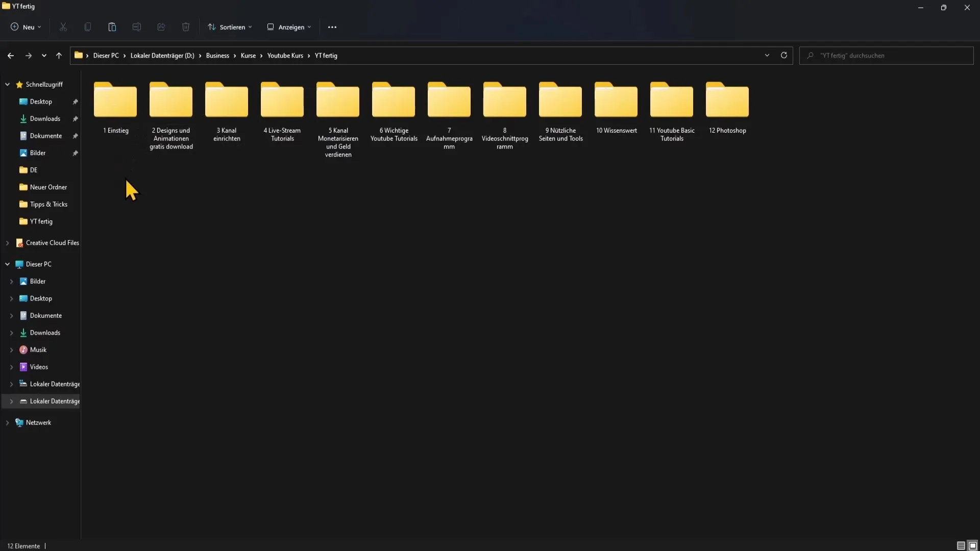This screenshot has width=980, height=551.
Task: Expand the Netzwerk tree node
Action: [7, 422]
